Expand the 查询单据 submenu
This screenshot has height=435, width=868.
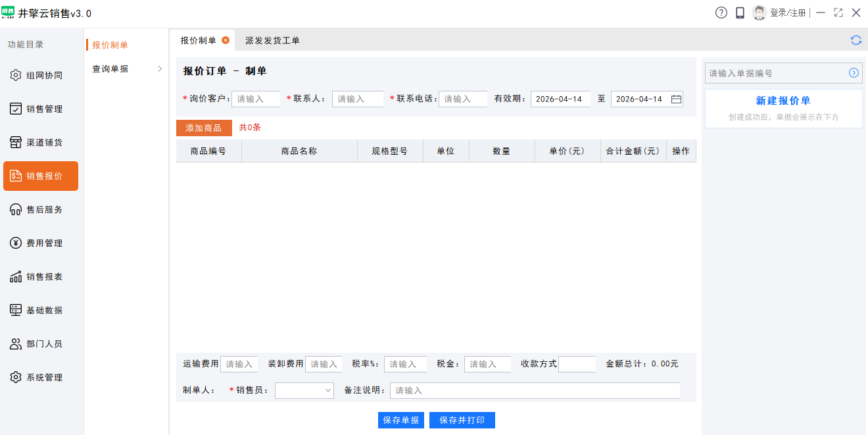click(x=112, y=68)
